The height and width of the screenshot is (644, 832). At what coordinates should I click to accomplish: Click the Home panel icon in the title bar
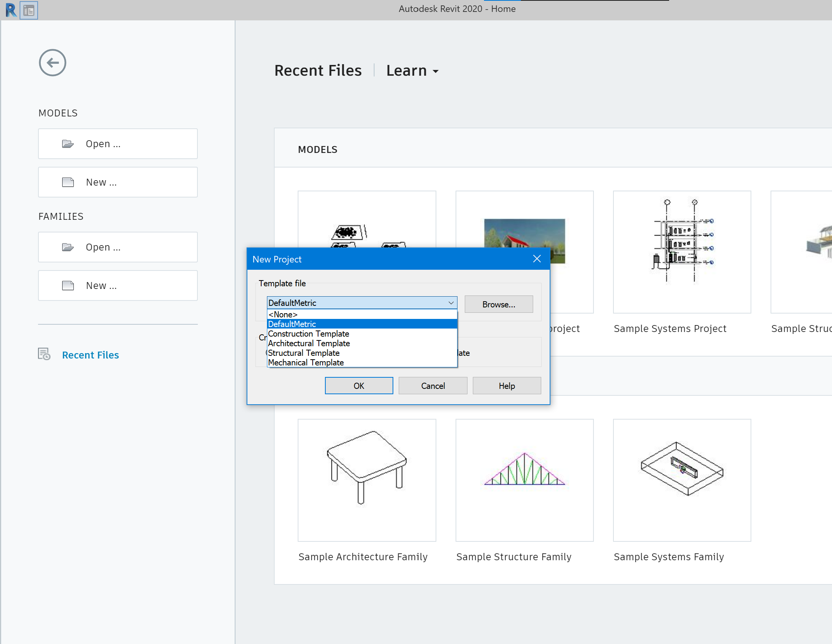click(29, 10)
